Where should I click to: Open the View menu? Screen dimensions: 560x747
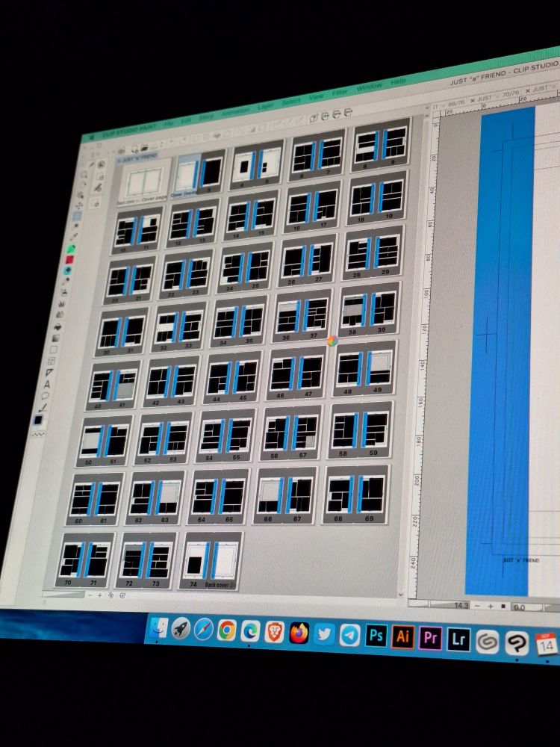pos(316,96)
